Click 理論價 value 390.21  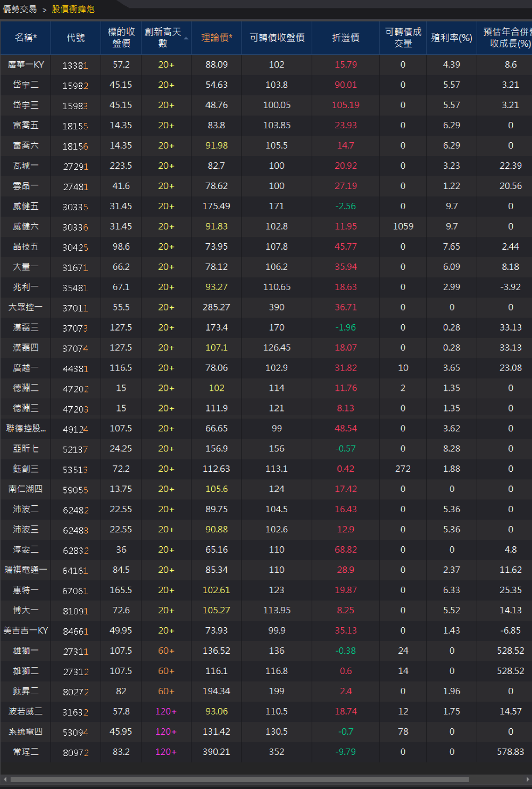(217, 752)
